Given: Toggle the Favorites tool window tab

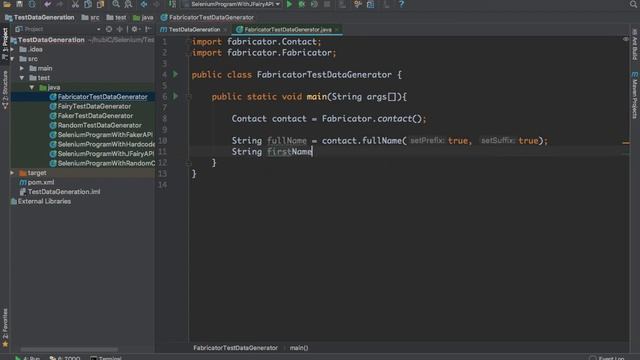Looking at the screenshot, I should 5,328.
